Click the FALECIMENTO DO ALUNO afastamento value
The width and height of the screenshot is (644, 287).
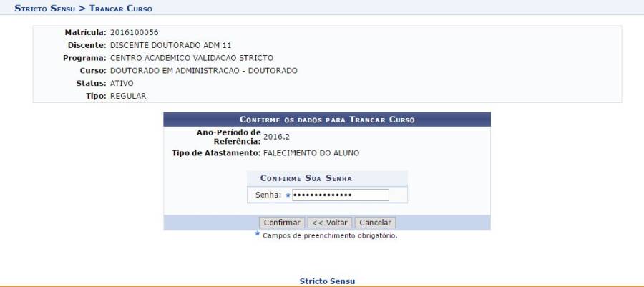[x=311, y=153]
